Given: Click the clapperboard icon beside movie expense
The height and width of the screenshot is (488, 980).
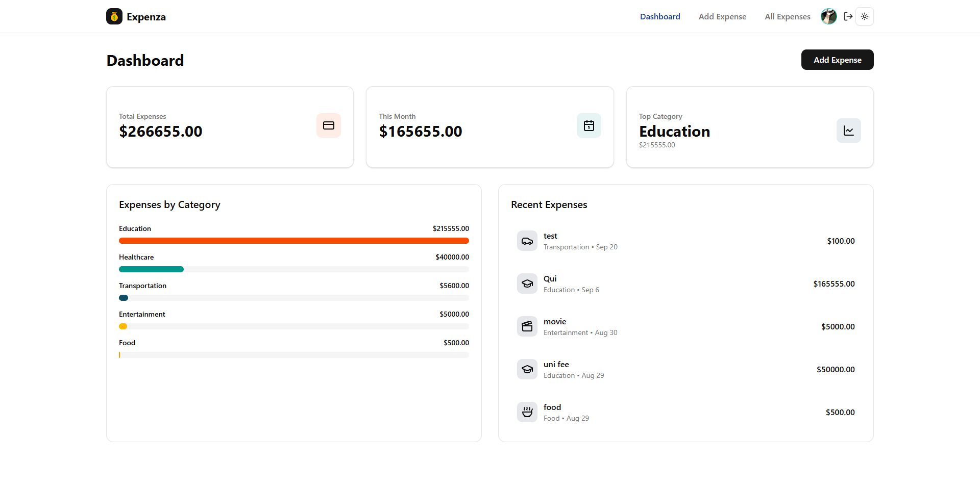Looking at the screenshot, I should (x=527, y=326).
